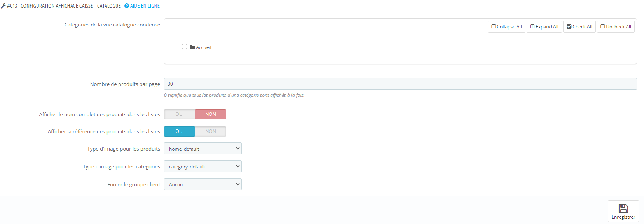Image resolution: width=644 pixels, height=224 pixels.
Task: Click the Expand All plus icon
Action: coord(532,26)
